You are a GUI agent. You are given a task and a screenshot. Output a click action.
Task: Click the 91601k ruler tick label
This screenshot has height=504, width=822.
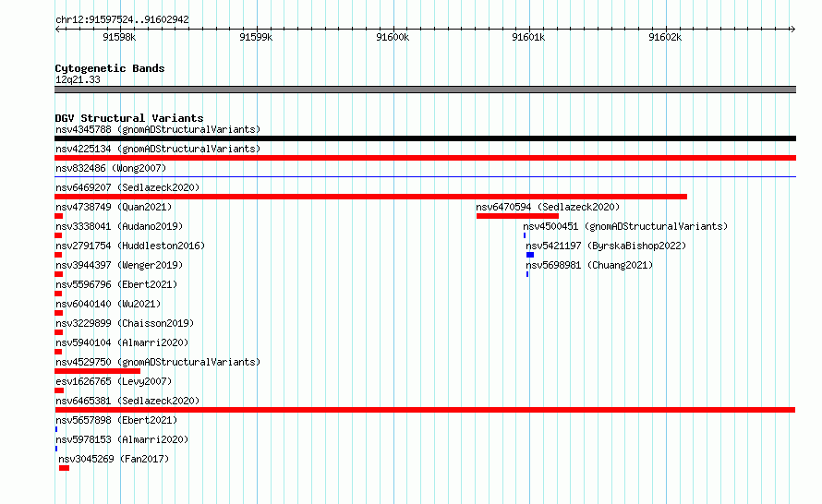(528, 37)
